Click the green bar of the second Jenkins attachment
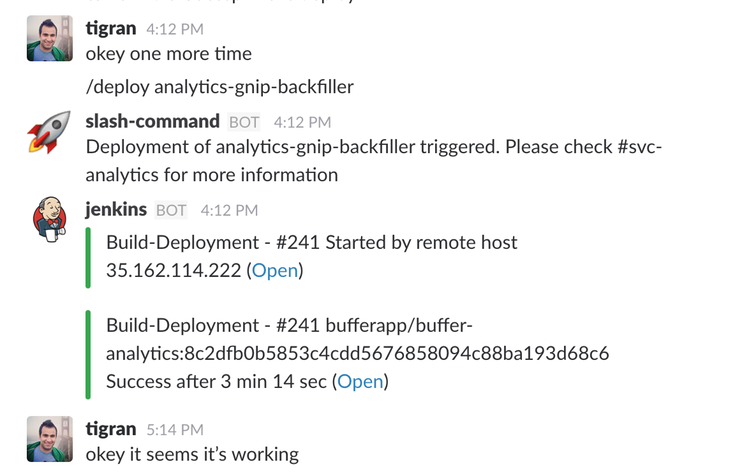The height and width of the screenshot is (476, 735). click(x=88, y=355)
